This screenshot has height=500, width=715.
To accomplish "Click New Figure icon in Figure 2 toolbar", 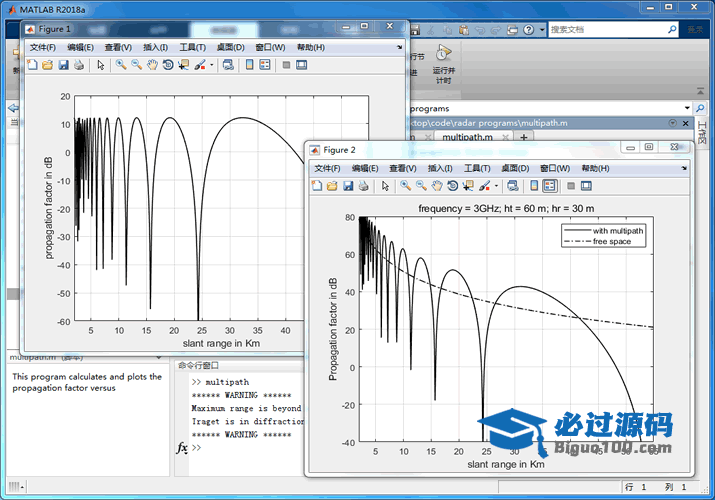I will pos(317,186).
